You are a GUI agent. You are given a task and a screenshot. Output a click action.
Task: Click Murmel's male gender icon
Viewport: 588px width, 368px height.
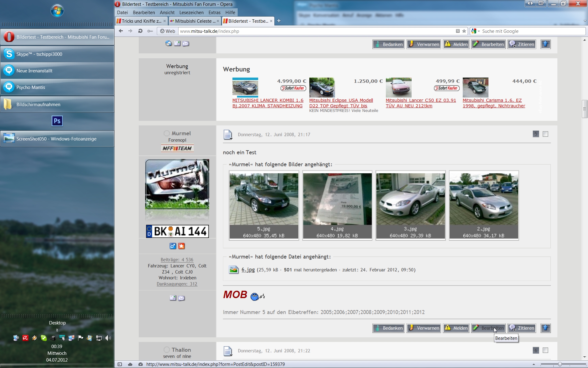(x=173, y=246)
